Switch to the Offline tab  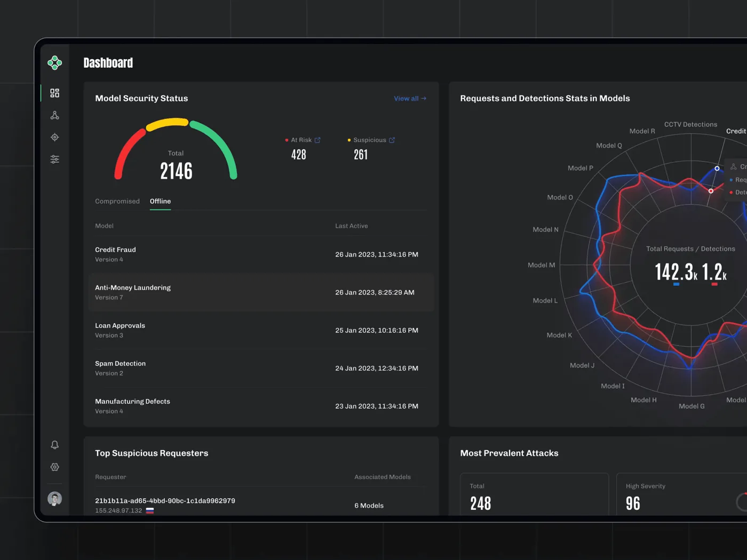160,201
